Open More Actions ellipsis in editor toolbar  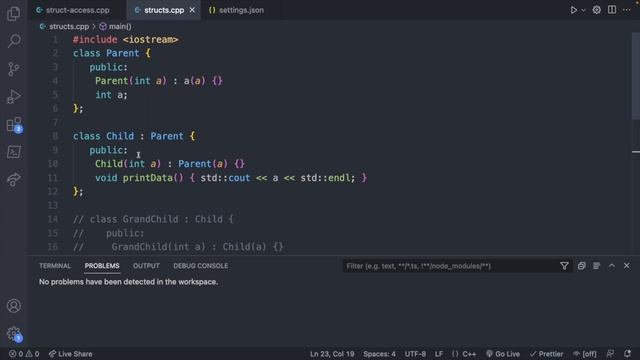(627, 10)
